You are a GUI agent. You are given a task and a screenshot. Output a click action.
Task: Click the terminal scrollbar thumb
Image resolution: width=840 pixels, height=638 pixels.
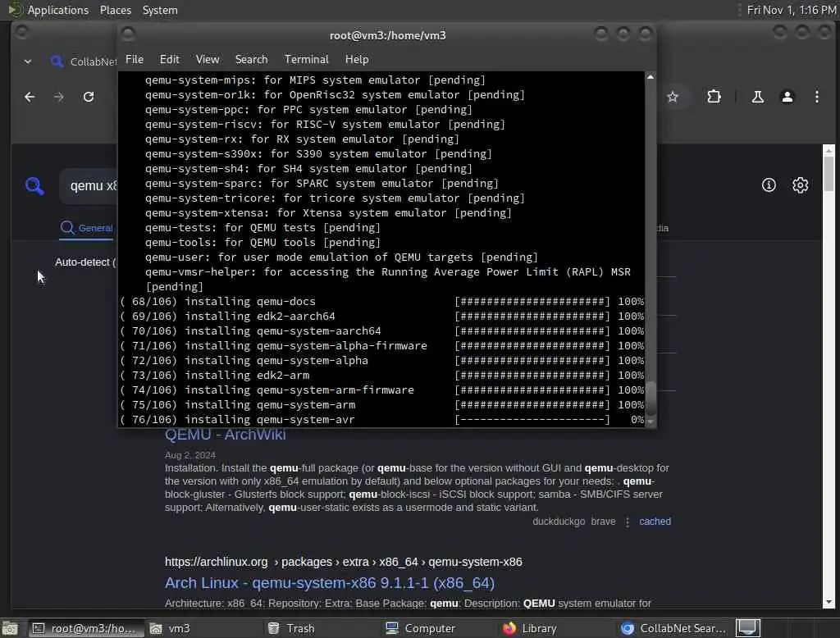pos(651,398)
